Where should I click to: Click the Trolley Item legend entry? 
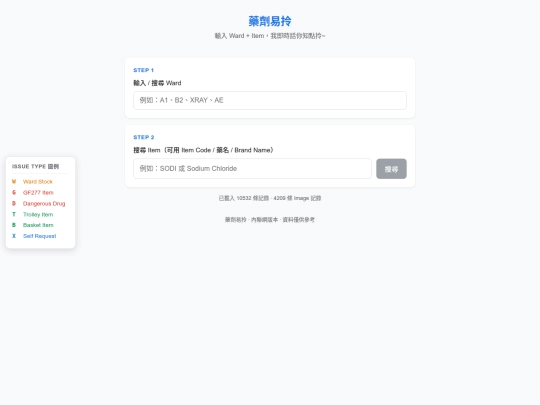pyautogui.click(x=38, y=215)
